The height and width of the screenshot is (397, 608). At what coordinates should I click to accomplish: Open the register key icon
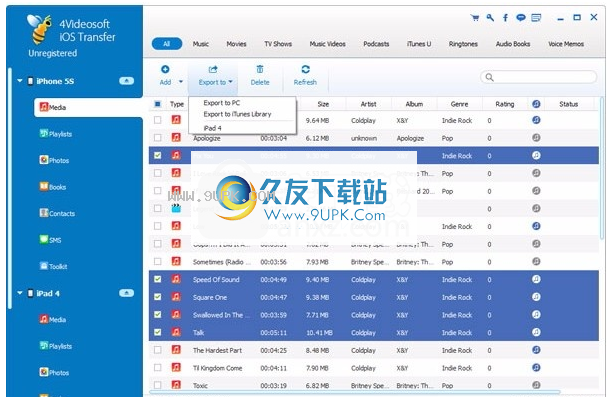point(490,17)
